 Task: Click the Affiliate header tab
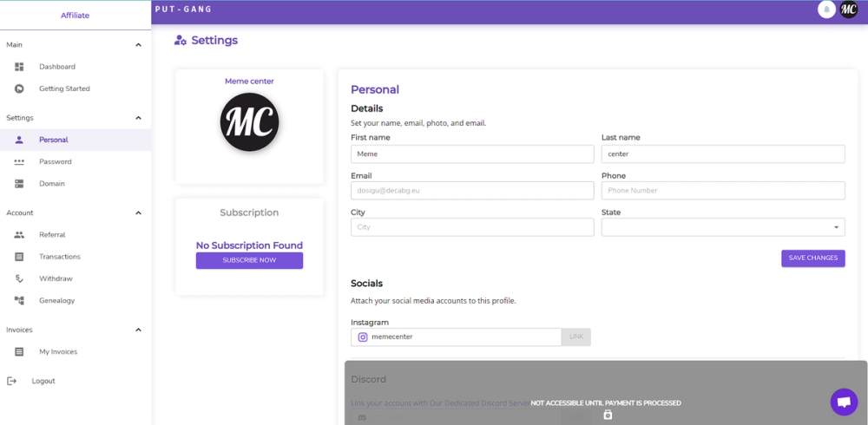(76, 16)
